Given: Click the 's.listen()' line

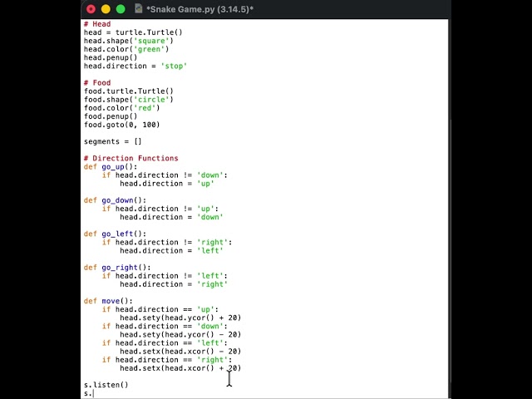Looking at the screenshot, I should tap(106, 385).
